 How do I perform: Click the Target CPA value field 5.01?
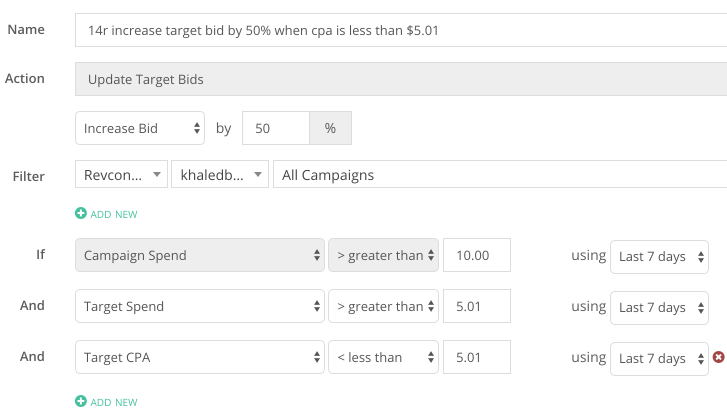point(477,357)
